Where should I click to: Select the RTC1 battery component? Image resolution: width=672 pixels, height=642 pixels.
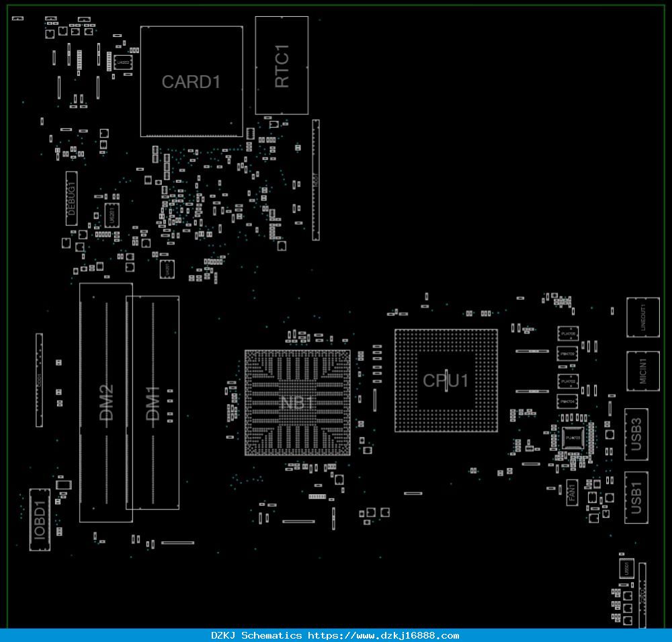[282, 66]
